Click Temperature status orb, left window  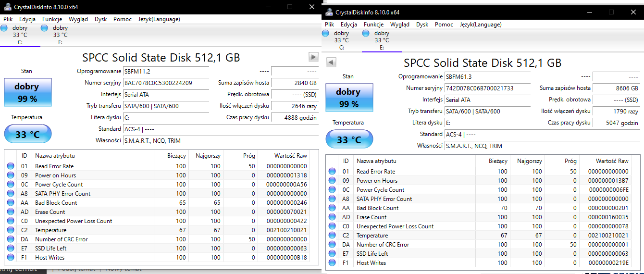(11, 230)
